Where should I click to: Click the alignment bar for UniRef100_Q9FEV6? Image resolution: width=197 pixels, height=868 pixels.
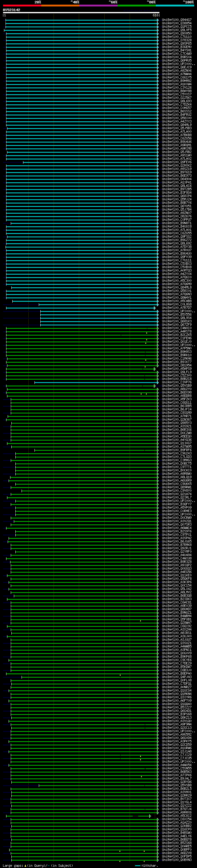(91, 162)
